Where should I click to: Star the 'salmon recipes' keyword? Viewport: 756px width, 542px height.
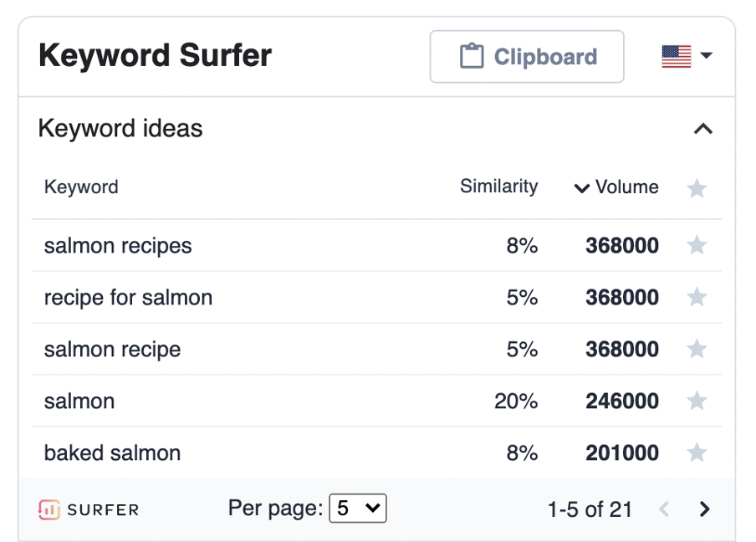pyautogui.click(x=697, y=245)
